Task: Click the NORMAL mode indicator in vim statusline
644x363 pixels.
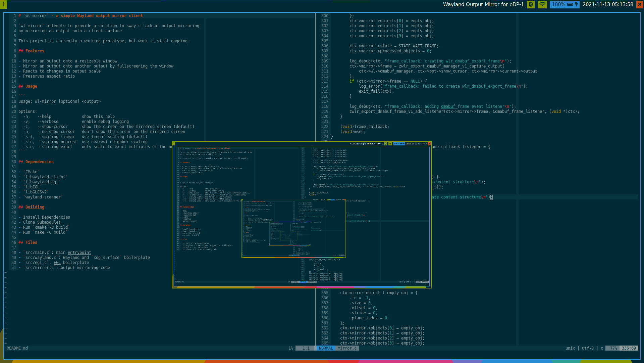Action: point(326,348)
